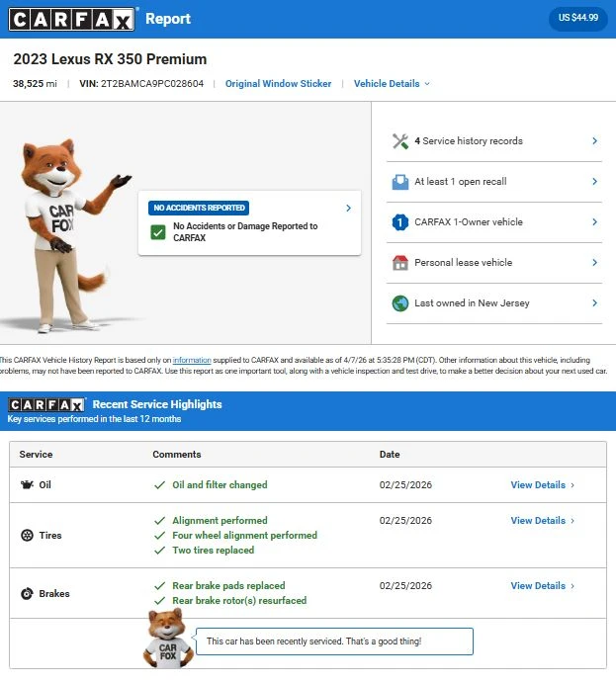Click the Brakes row date 02/25/2026
The width and height of the screenshot is (616, 684).
pos(405,586)
